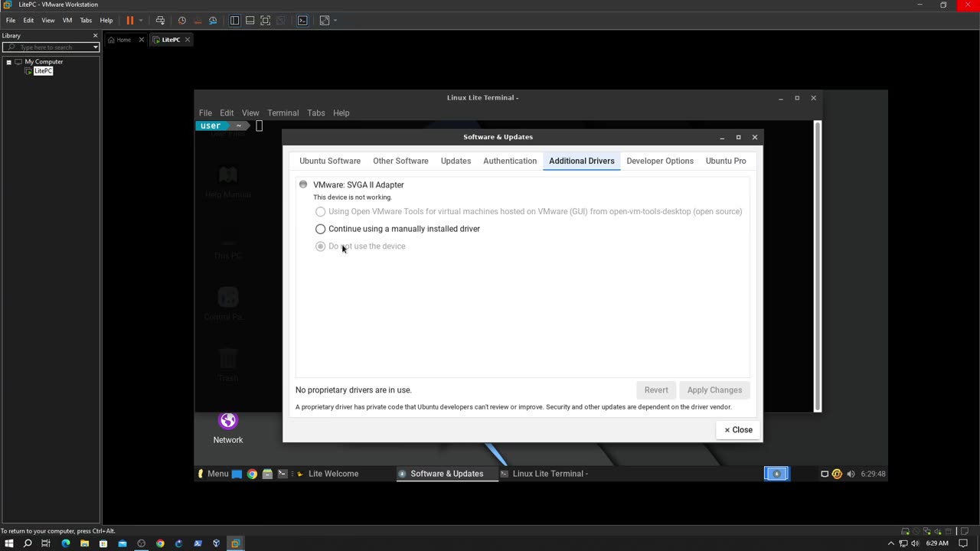
Task: Open the console view icon in VMware toolbar
Action: (x=302, y=21)
